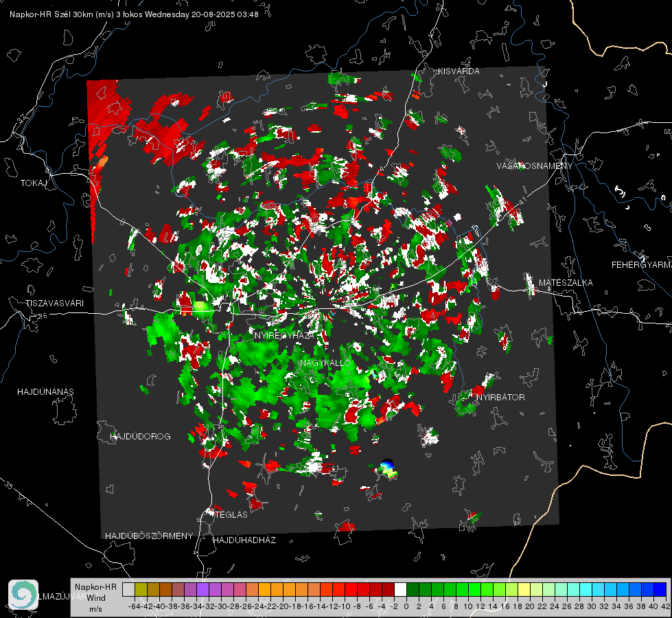This screenshot has height=618, width=672.
Task: Click the cyan legend swatch for 28 to 30
Action: 586,590
